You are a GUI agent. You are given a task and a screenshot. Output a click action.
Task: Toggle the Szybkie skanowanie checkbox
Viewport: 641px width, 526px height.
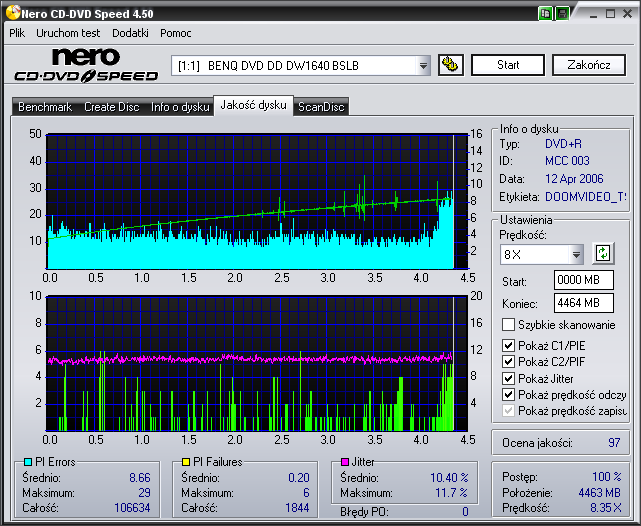(508, 325)
